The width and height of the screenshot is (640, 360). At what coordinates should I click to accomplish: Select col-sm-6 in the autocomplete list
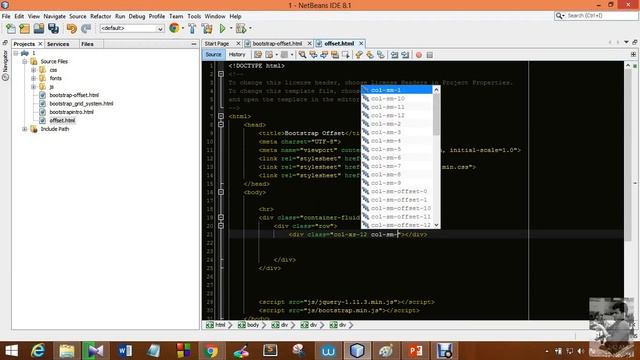click(x=397, y=158)
